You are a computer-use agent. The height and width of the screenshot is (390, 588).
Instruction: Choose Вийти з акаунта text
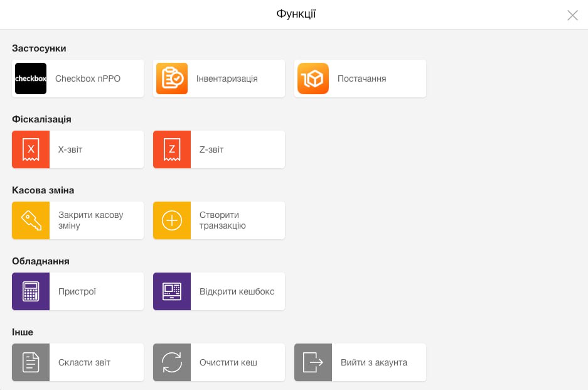[x=374, y=362]
